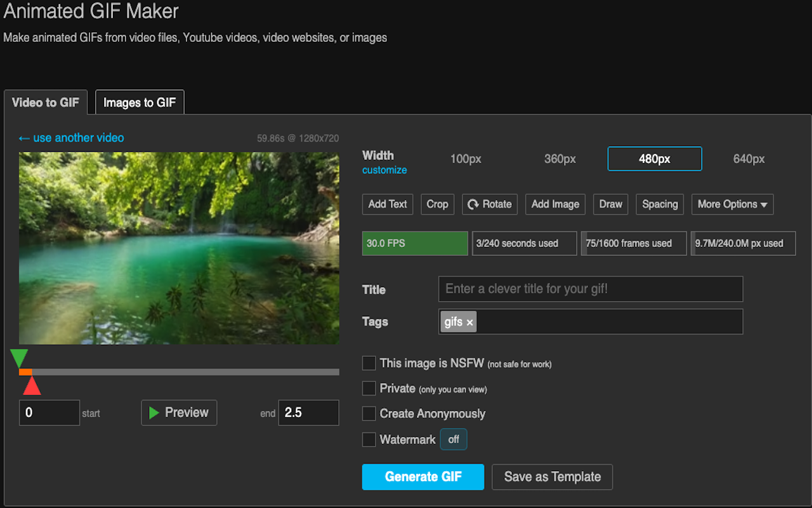
Task: Go back via use another video link
Action: coord(71,138)
